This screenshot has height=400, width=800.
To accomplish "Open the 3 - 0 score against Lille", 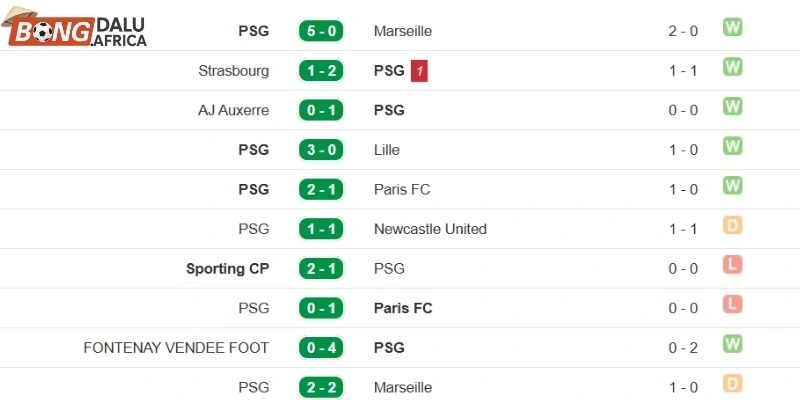I will pos(320,150).
